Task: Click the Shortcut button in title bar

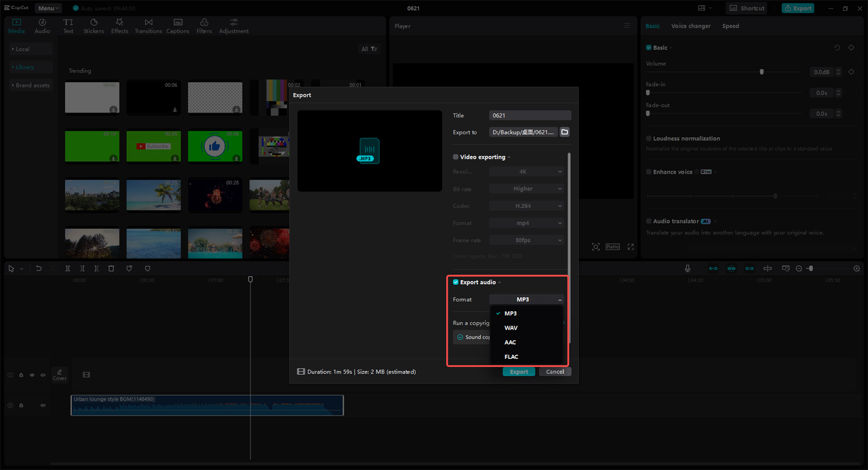Action: click(x=748, y=8)
